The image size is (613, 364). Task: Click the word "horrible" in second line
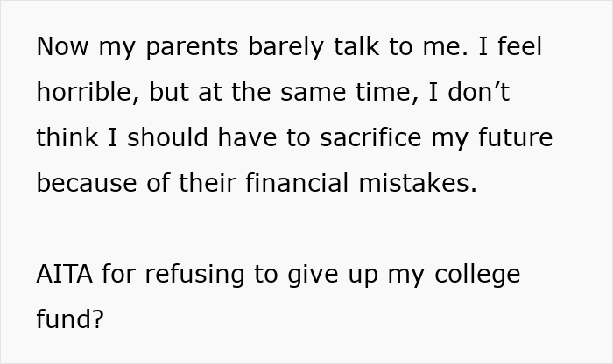point(88,93)
